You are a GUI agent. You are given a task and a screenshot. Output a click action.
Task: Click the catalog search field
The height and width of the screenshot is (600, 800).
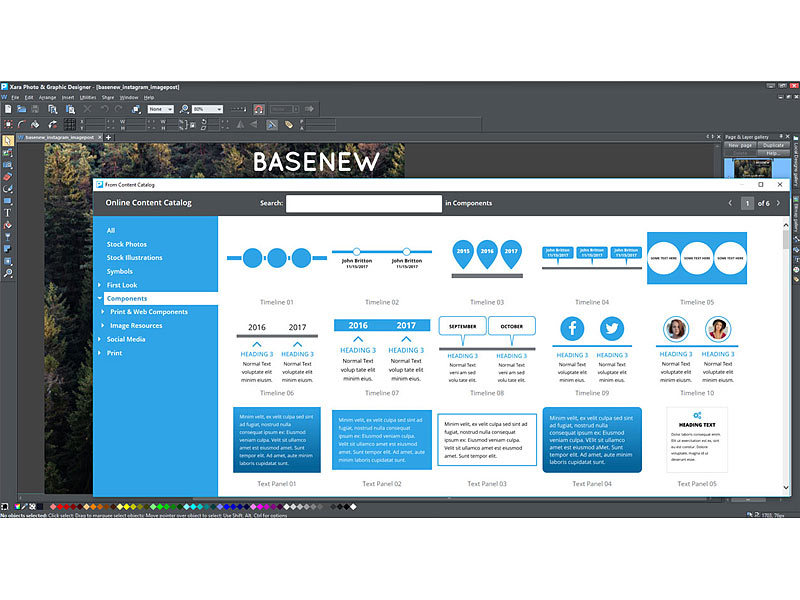point(364,203)
